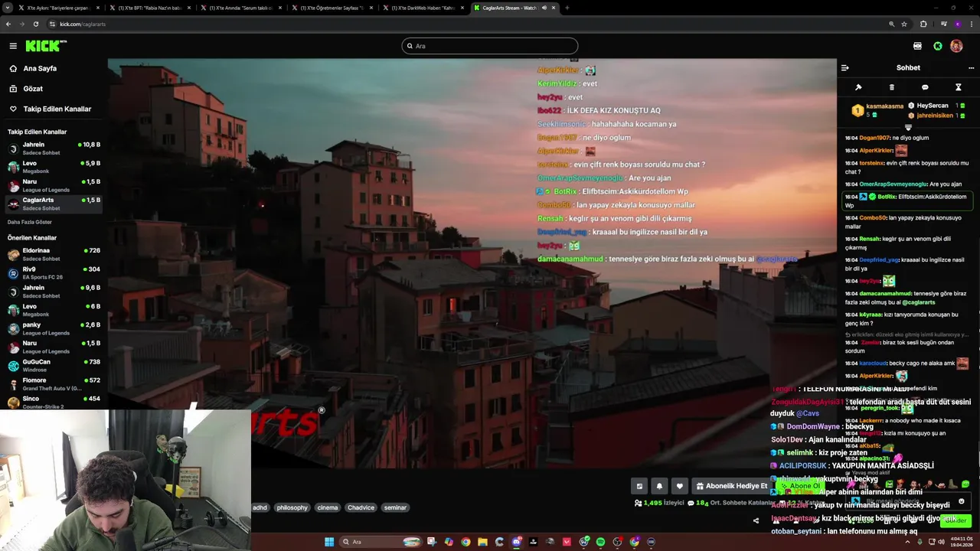Open recommended channel Eldorinaa
This screenshot has width=980, height=551.
(x=54, y=254)
